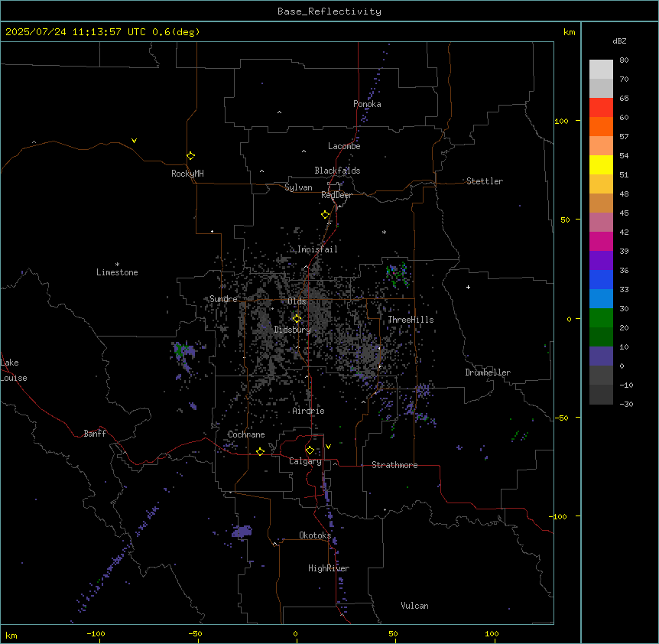Click the Olds town label
Screen dimensions: 659x644
[x=297, y=301]
